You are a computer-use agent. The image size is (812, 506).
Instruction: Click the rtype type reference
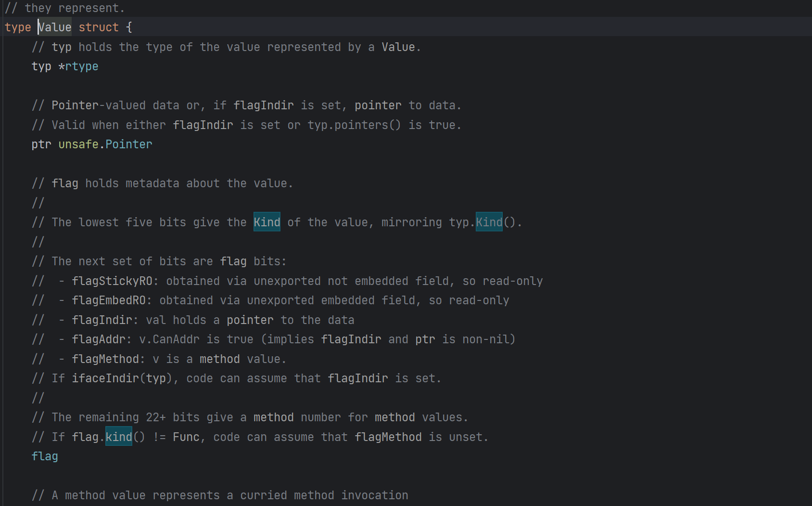[81, 66]
